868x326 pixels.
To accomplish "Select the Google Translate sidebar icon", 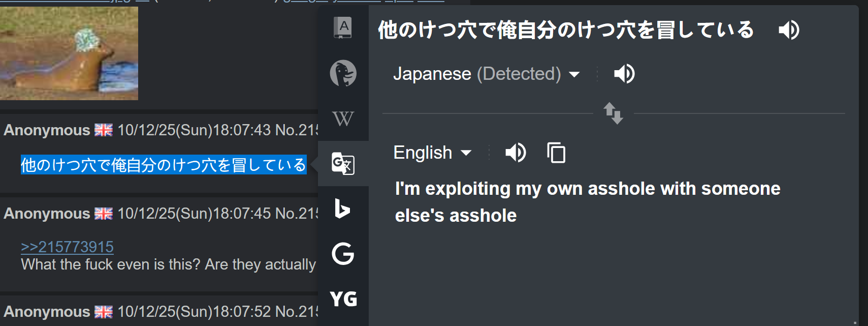I will pos(343,164).
